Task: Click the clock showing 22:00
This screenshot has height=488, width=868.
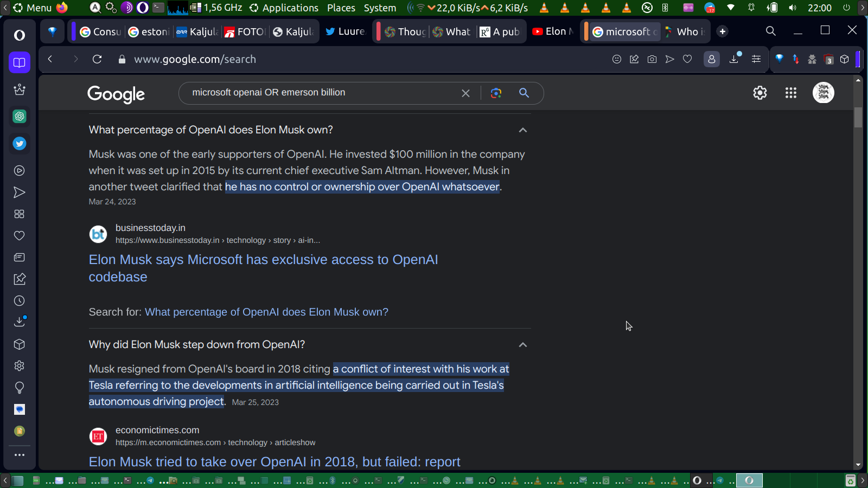Action: pyautogui.click(x=820, y=8)
